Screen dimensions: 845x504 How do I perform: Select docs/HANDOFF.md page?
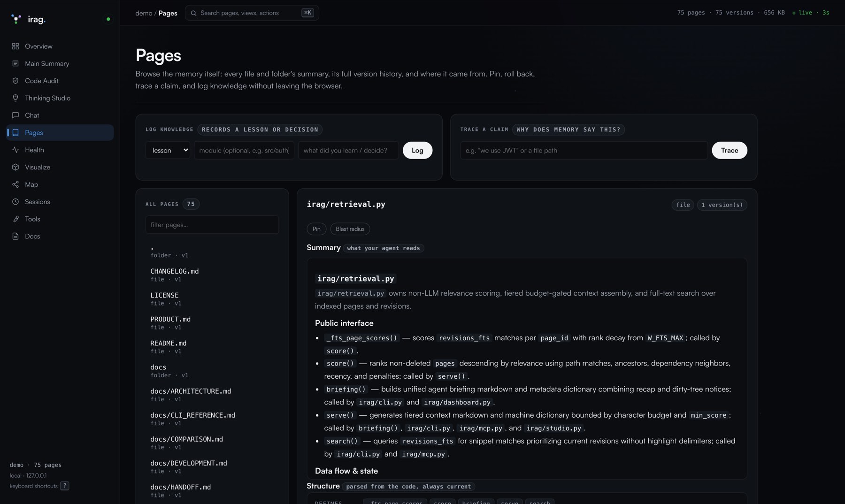pos(212,490)
